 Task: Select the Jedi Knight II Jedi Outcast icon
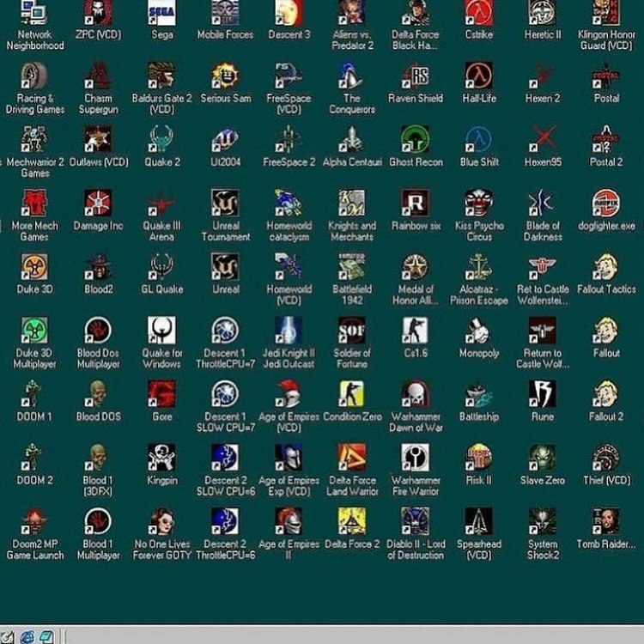(x=289, y=331)
